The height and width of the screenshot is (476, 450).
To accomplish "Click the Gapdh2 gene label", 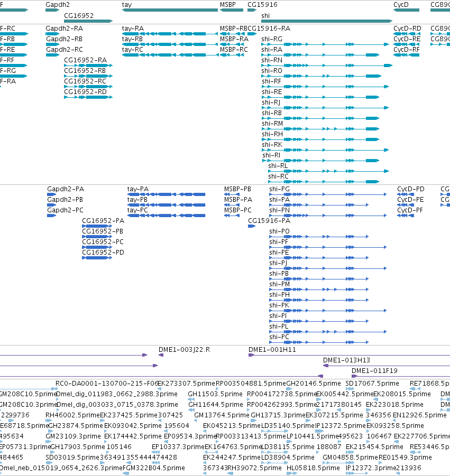I will point(58,5).
